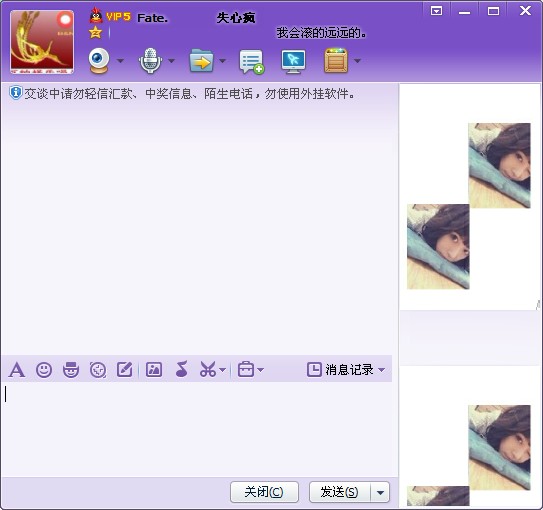Click the lower right QQ show photo
This screenshot has width=543, height=510.
pos(499,447)
